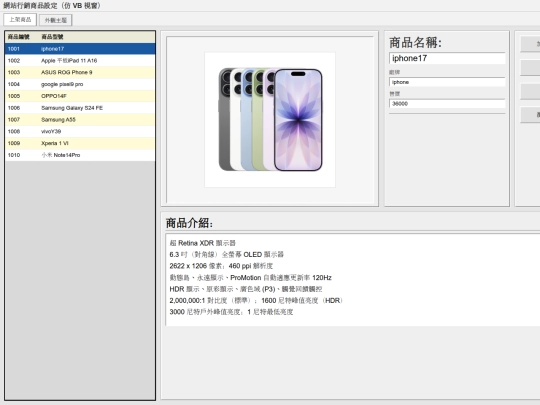Click the 2,000,000:1 對比度 description line

[257, 301]
